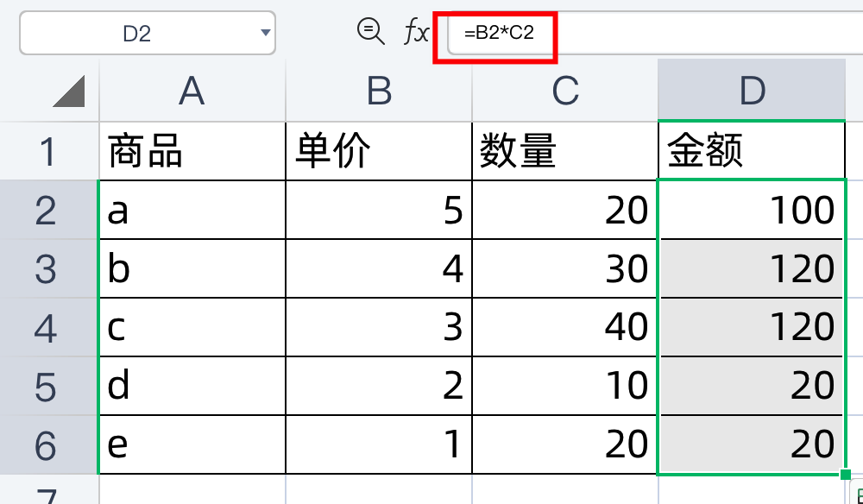Select column B header

click(x=379, y=91)
